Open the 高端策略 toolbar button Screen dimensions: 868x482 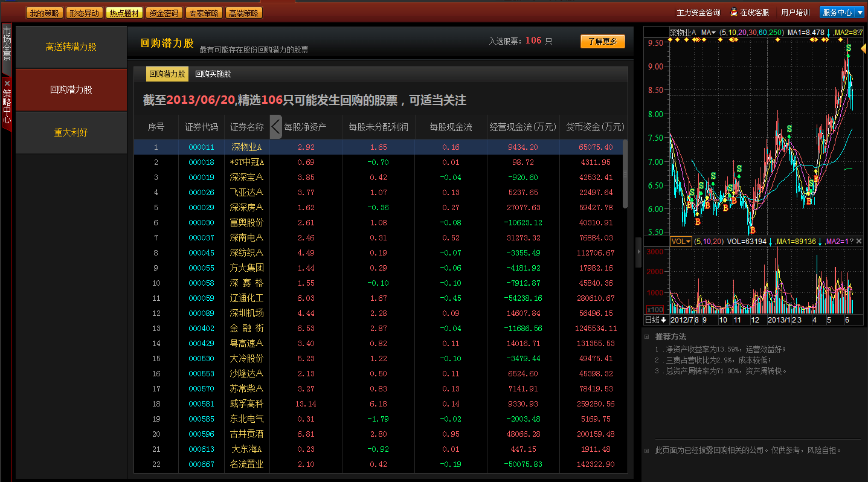click(x=244, y=13)
